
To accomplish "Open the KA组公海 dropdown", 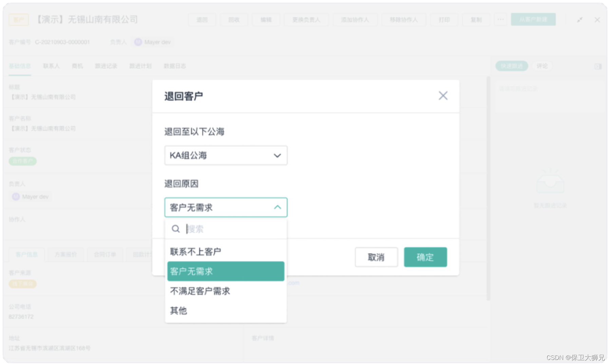I will point(226,155).
